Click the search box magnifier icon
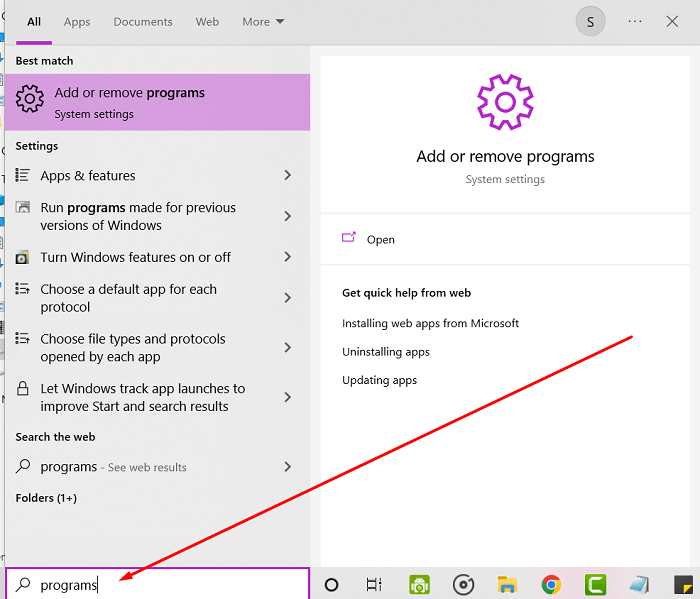Screen dimensions: 700x599 tap(23, 584)
